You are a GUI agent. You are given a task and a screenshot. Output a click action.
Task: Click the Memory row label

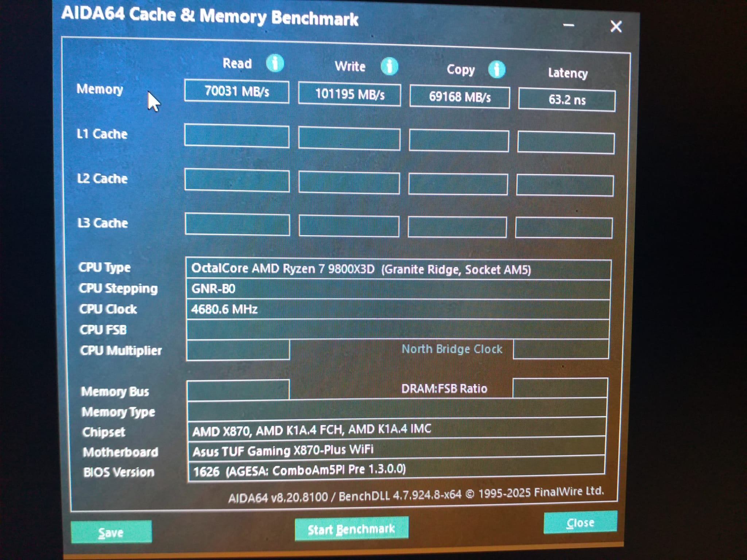(100, 89)
